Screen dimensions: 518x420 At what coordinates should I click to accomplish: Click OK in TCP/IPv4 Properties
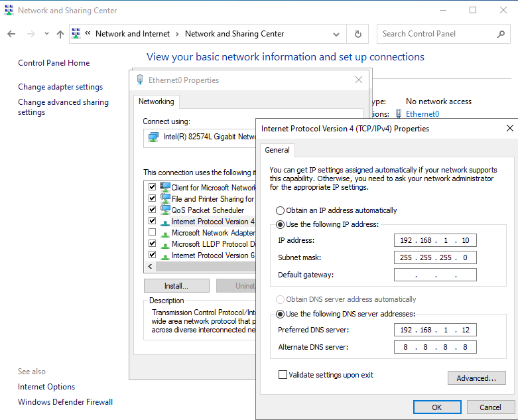437,407
